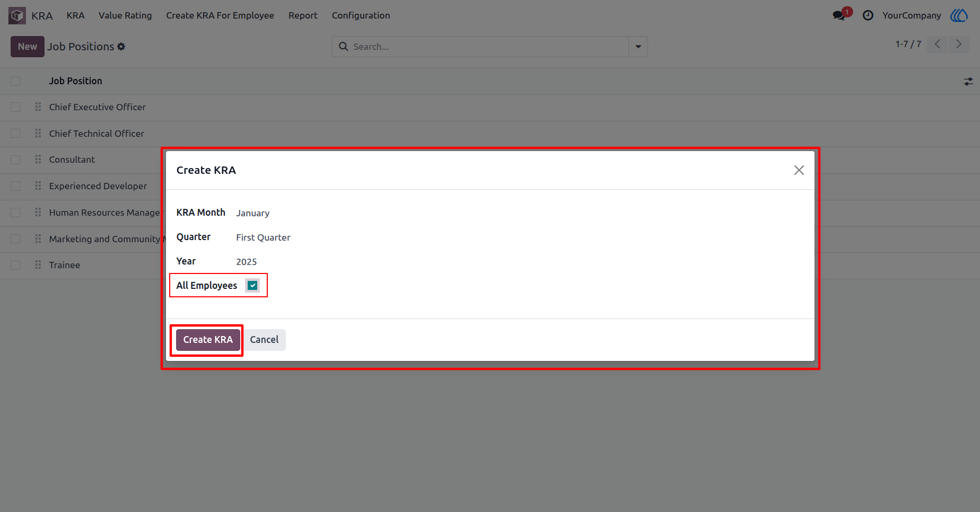Select Chief Technical Officer row checkbox

pos(15,134)
